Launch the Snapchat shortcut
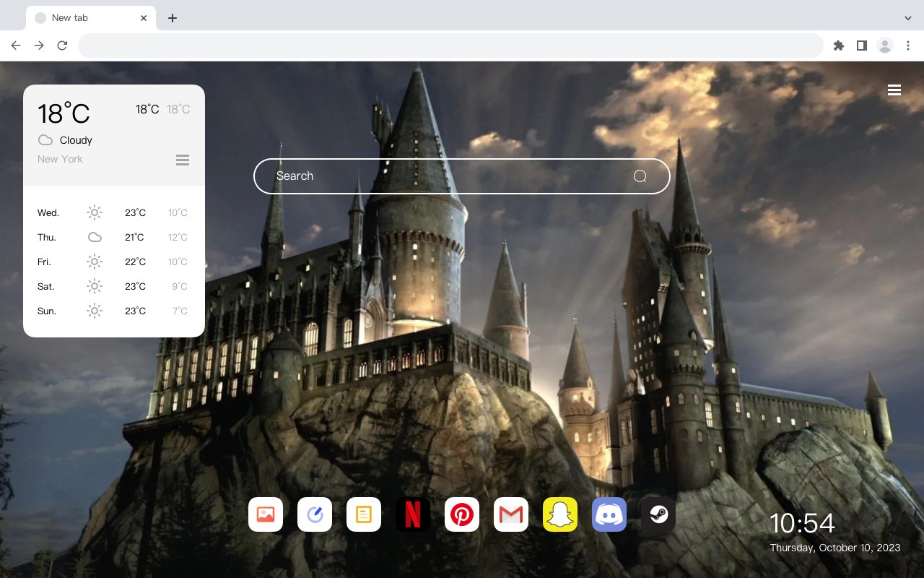This screenshot has width=924, height=578. [560, 514]
